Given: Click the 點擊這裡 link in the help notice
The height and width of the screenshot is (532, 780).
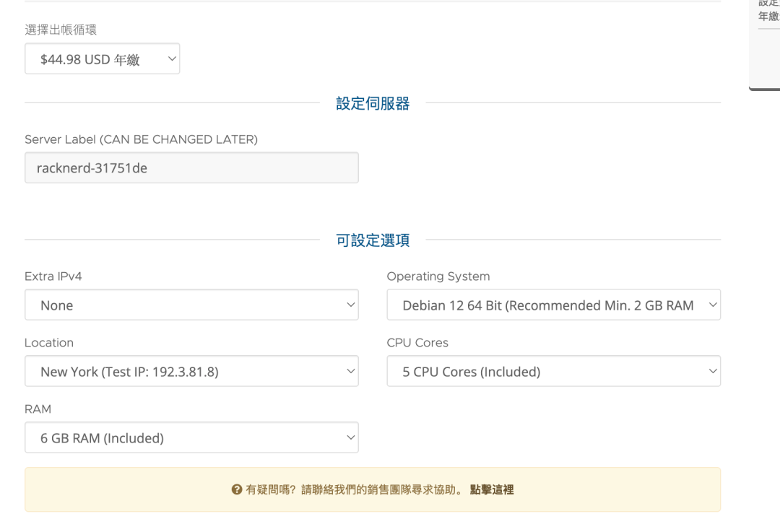Looking at the screenshot, I should [492, 489].
